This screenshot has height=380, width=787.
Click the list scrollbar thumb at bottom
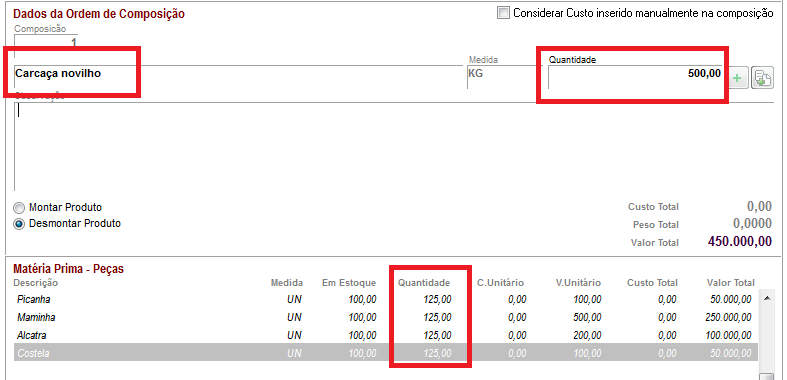point(766,377)
